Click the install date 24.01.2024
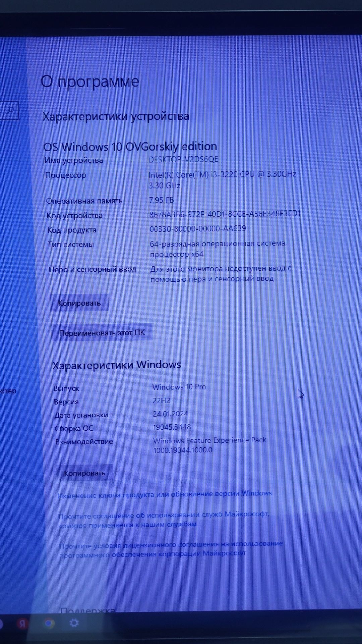Screen dimensions: 362x644 (171, 414)
